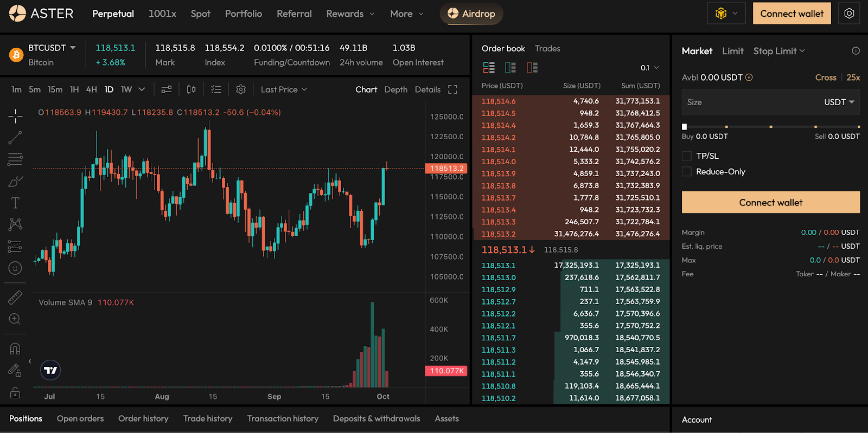Open the Open orders tab
The width and height of the screenshot is (868, 433).
80,418
